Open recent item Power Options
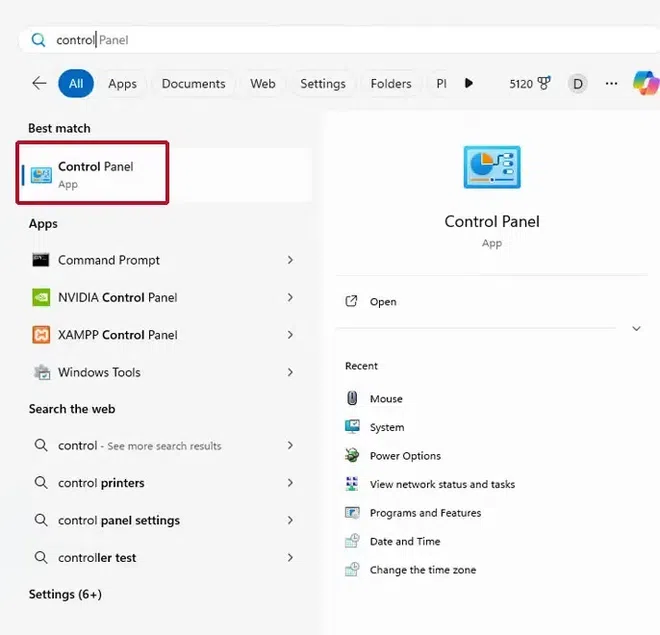 (405, 456)
